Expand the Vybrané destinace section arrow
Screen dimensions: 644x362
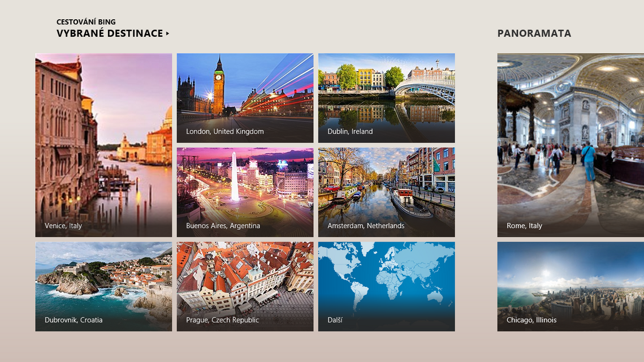[x=167, y=33]
